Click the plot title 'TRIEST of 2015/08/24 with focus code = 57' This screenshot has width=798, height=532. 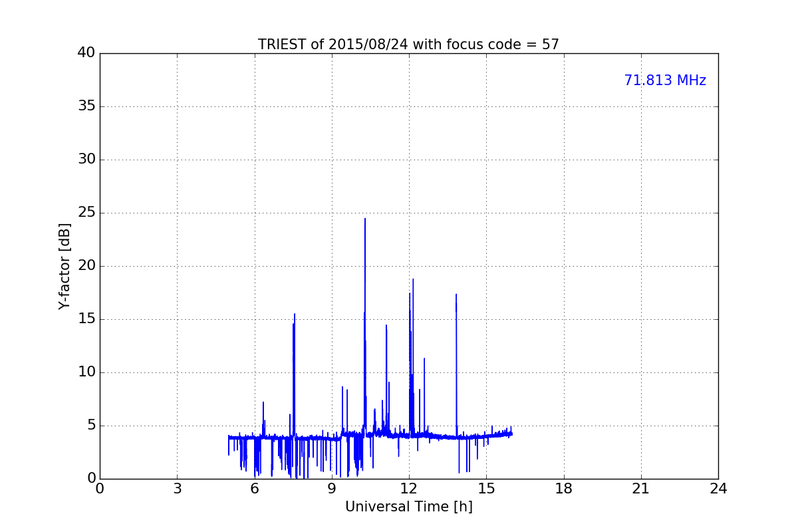pyautogui.click(x=408, y=45)
